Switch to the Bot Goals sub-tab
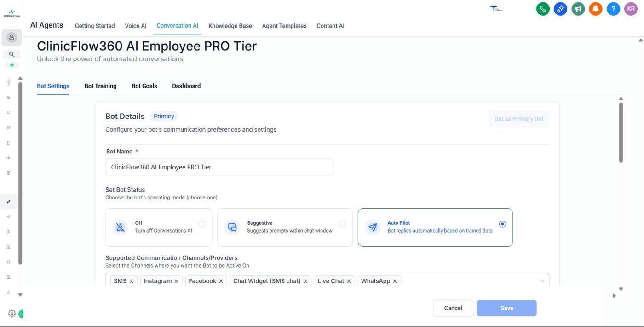 144,86
